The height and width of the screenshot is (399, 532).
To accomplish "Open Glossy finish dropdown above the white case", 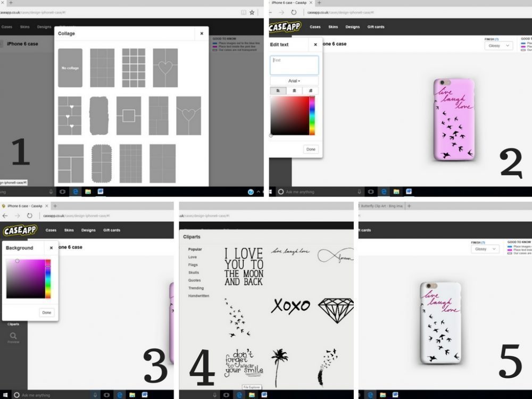I will click(485, 249).
